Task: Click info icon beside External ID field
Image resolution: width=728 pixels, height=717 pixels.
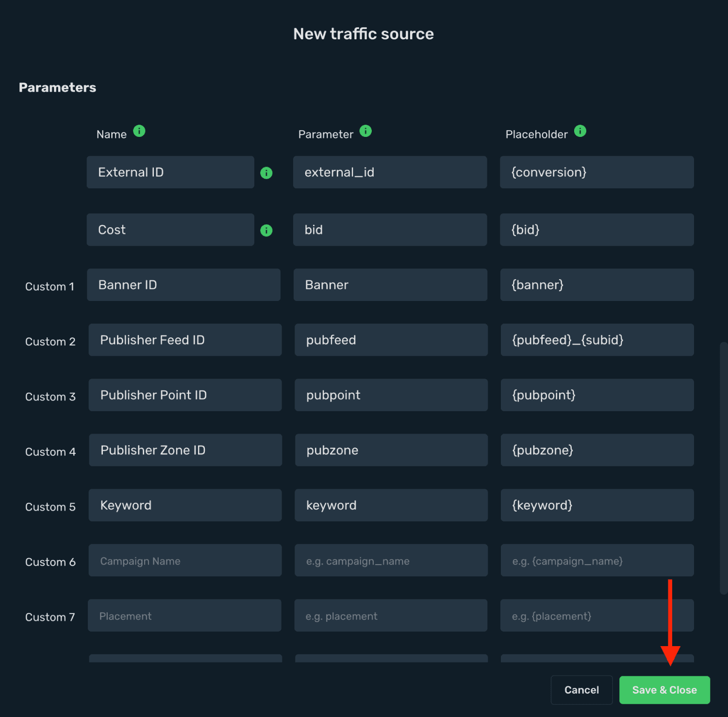Action: [266, 173]
